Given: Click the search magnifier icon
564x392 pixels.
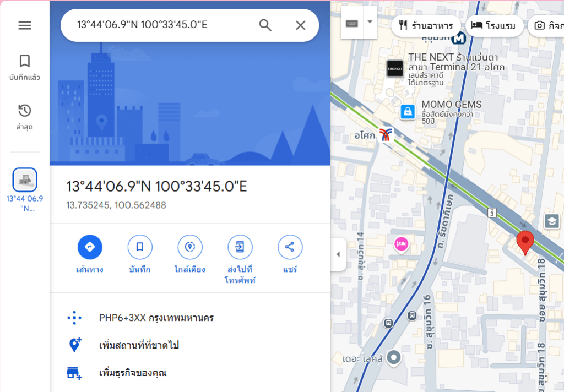Looking at the screenshot, I should [265, 25].
